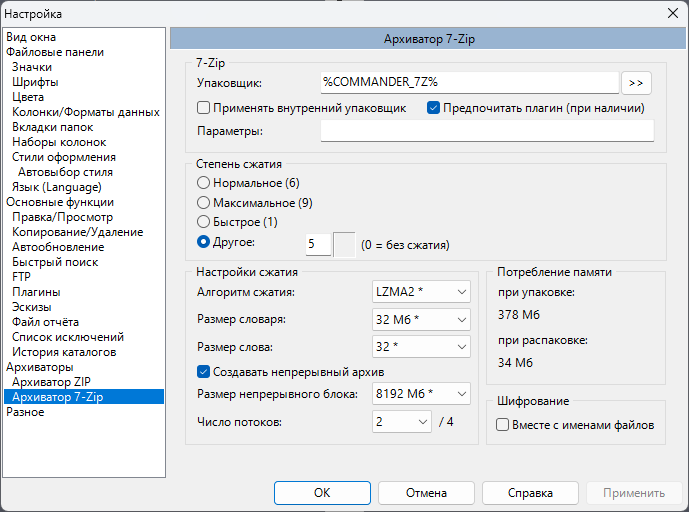The height and width of the screenshot is (512, 689).
Task: Expand the 'Размер словаря' 32 Мб dropdown
Action: (x=421, y=320)
